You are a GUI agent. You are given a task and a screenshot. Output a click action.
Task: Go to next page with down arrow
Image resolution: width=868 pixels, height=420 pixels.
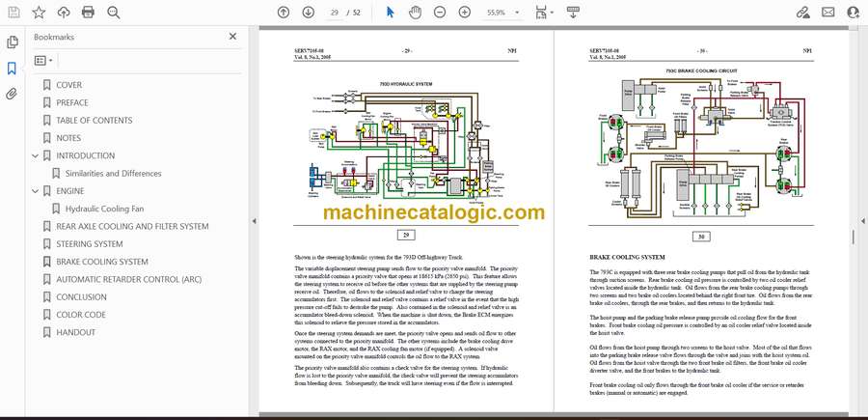coord(308,13)
